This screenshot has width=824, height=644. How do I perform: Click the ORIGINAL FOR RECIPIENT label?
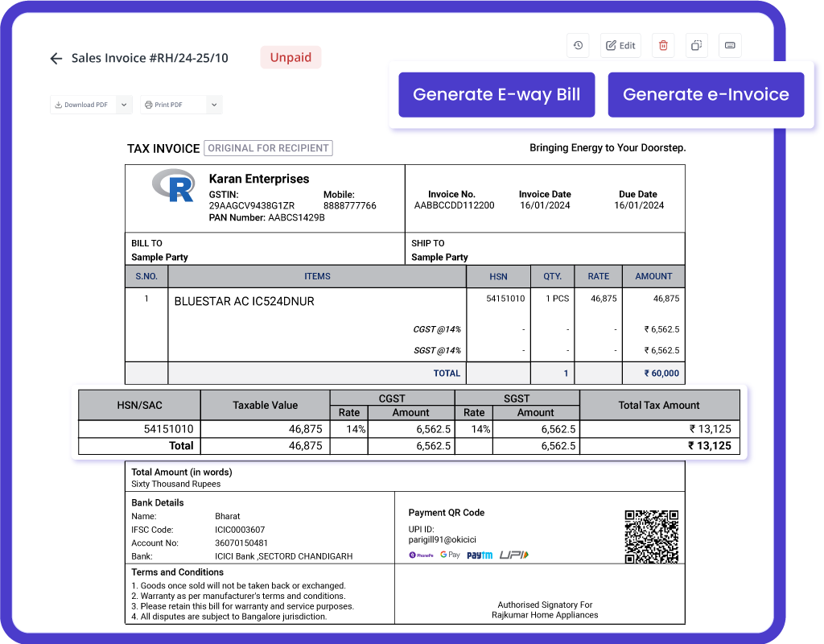click(x=268, y=148)
